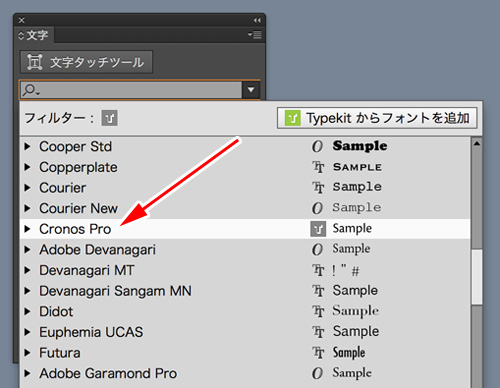Expand the Courier New font family
This screenshot has width=500, height=388.
(x=28, y=208)
